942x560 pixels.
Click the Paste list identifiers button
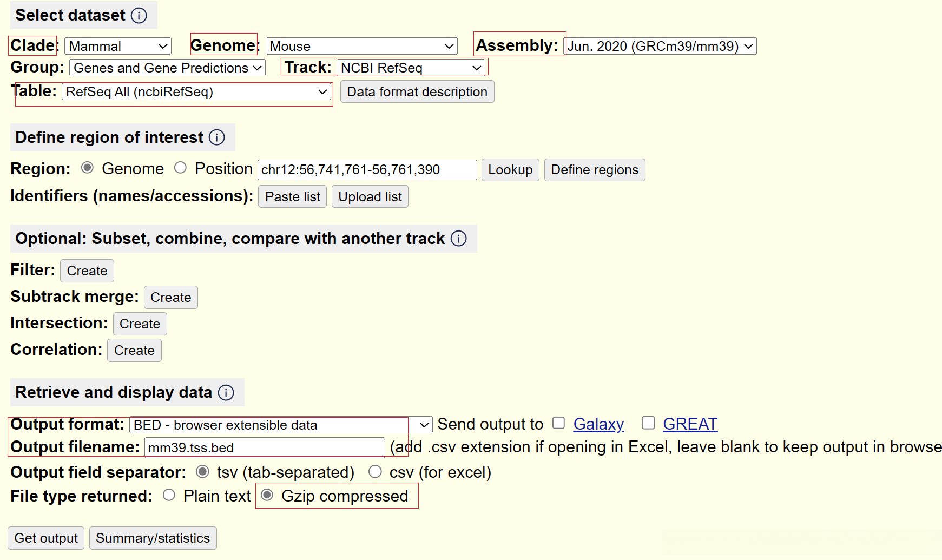coord(292,197)
